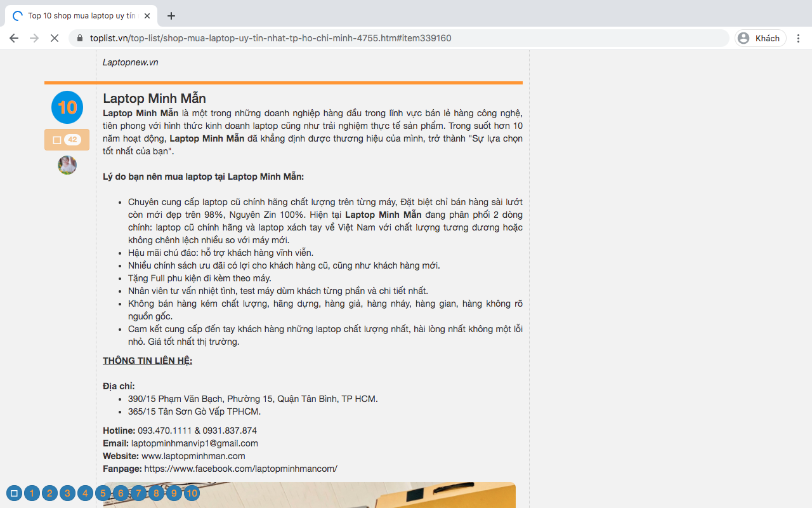Click the hotline number 093.470.1111

[164, 431]
